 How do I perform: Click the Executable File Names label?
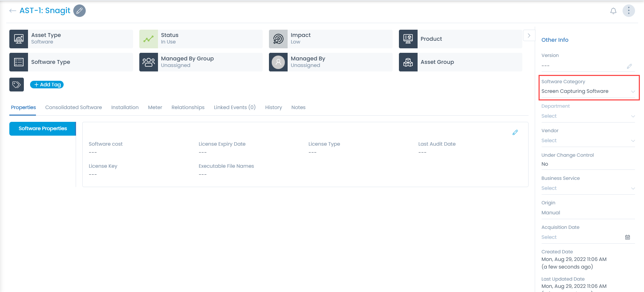click(226, 166)
